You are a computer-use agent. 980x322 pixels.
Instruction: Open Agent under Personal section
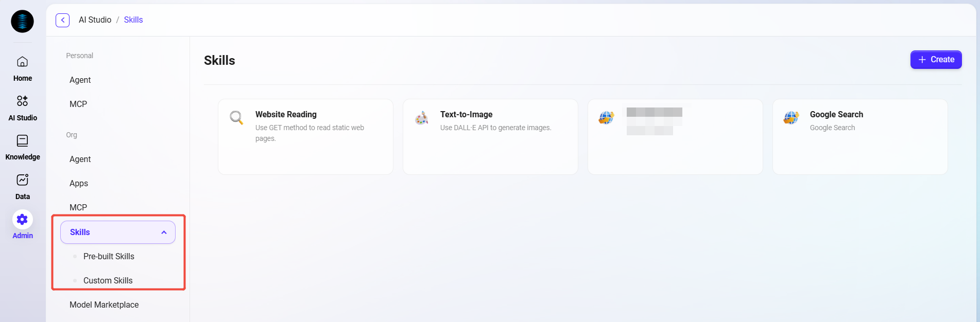point(80,80)
